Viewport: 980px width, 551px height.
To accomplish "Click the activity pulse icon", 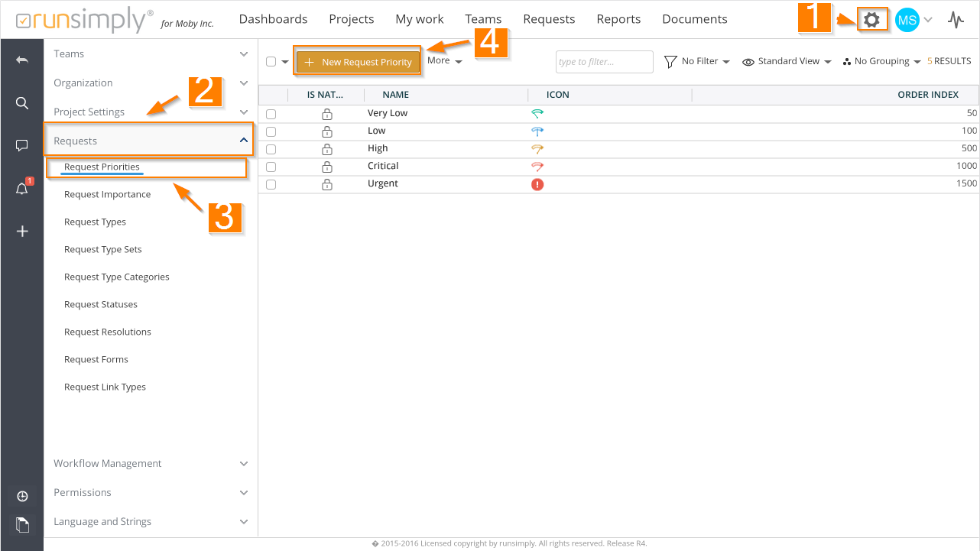I will point(956,20).
